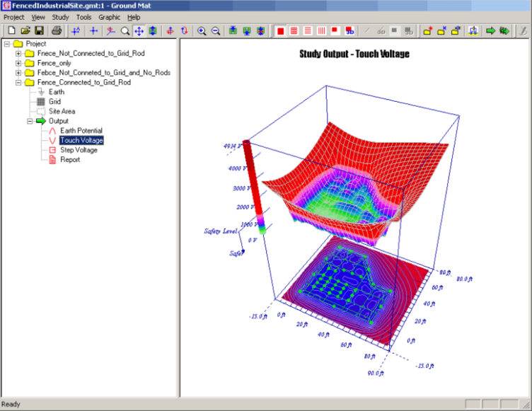Click the single green arrow run icon
The height and width of the screenshot is (411, 532).
pyautogui.click(x=490, y=31)
